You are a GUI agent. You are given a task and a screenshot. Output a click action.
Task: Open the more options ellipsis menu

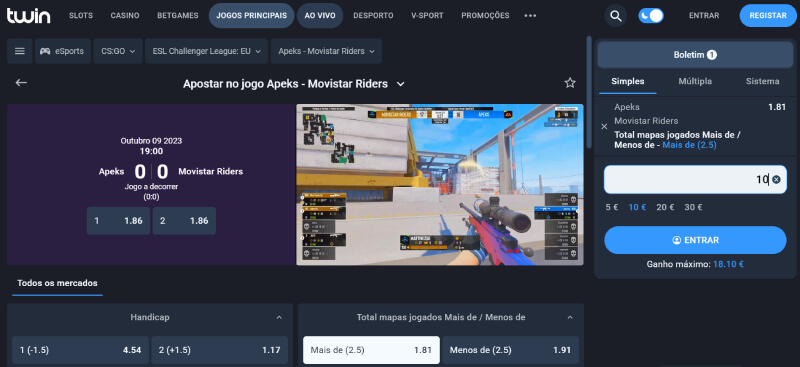pyautogui.click(x=530, y=16)
